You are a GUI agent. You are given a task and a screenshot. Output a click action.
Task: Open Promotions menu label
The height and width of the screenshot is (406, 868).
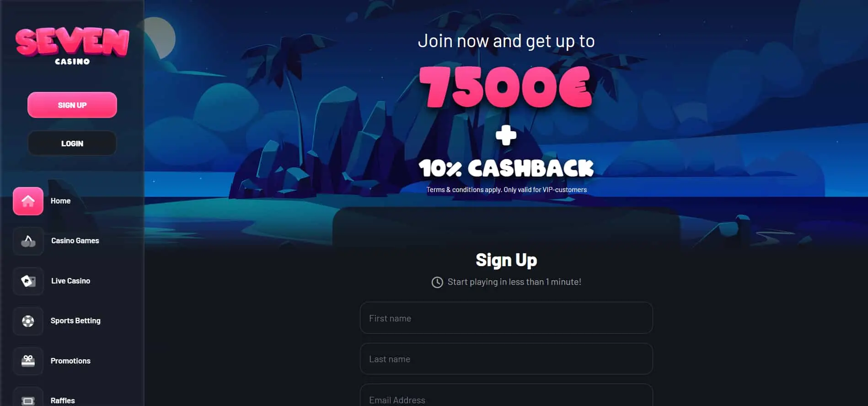[x=70, y=361]
